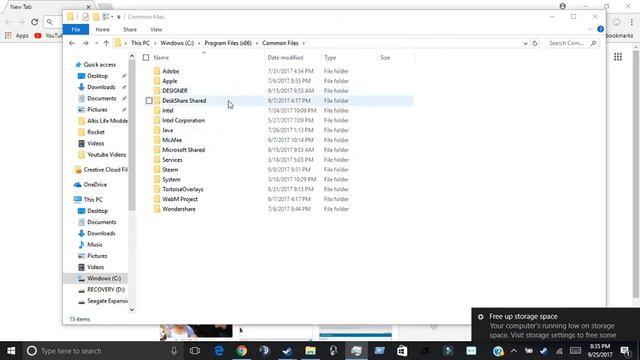Sort by the Type column header

click(x=330, y=58)
